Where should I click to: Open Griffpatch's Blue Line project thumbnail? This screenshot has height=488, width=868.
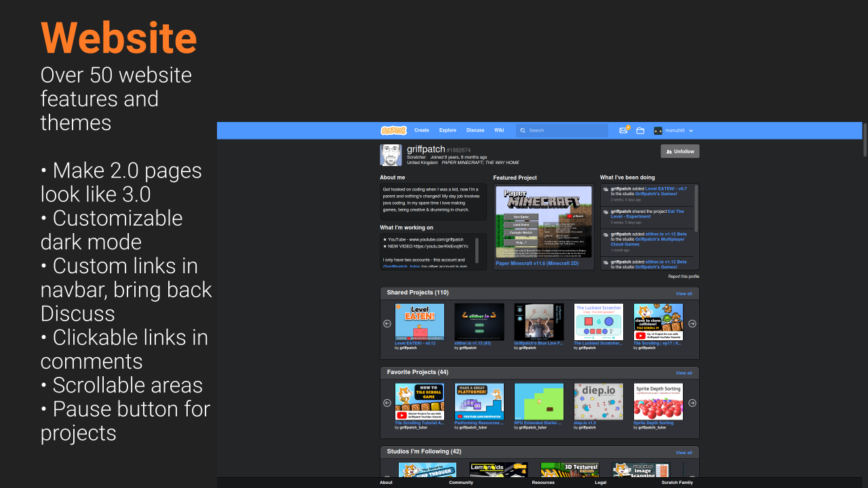tap(539, 321)
